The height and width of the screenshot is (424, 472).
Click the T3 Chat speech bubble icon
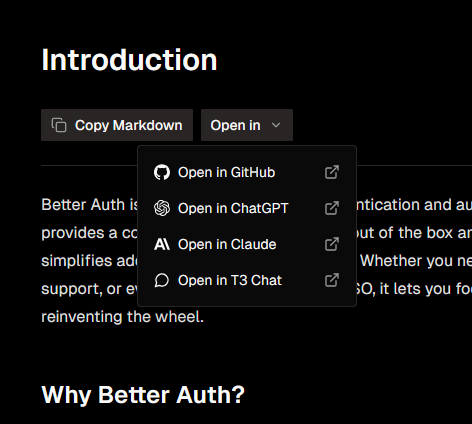[162, 280]
